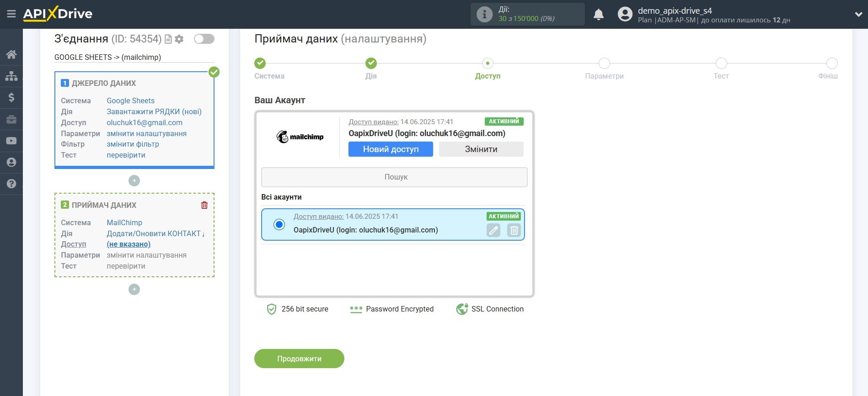Viewport: 868px width, 396px height.
Task: Click demo_apix-drive_s4 username
Action: pos(675,11)
